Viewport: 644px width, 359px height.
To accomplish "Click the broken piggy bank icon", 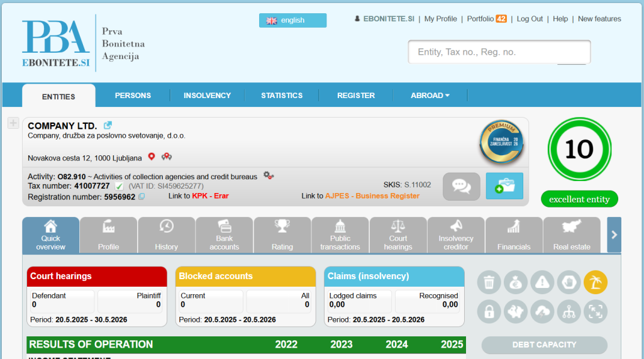I will click(x=516, y=312).
